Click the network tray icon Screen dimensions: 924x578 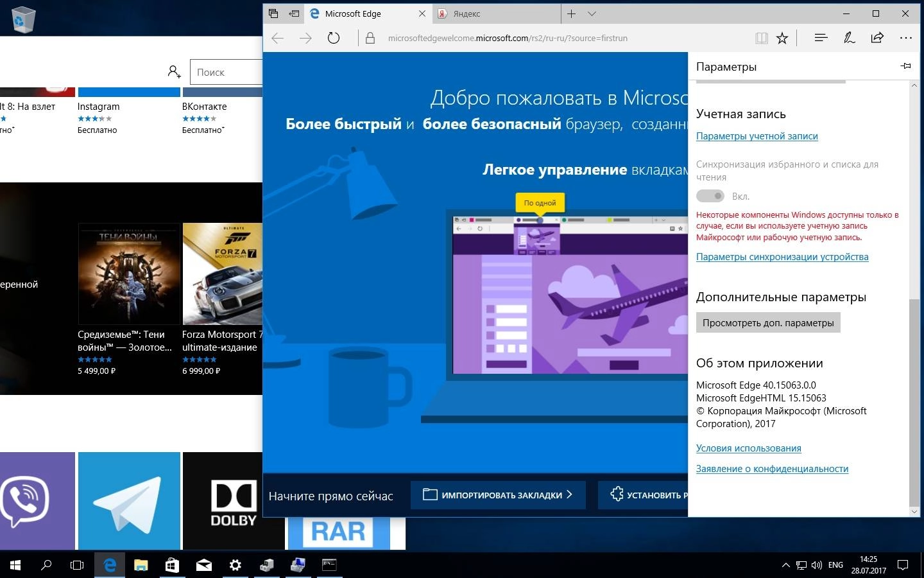pos(801,565)
